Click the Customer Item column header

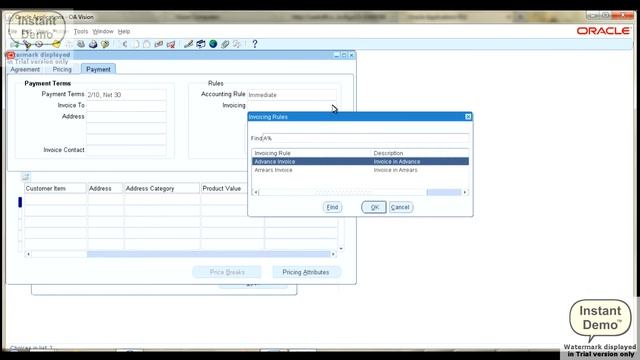pos(55,189)
